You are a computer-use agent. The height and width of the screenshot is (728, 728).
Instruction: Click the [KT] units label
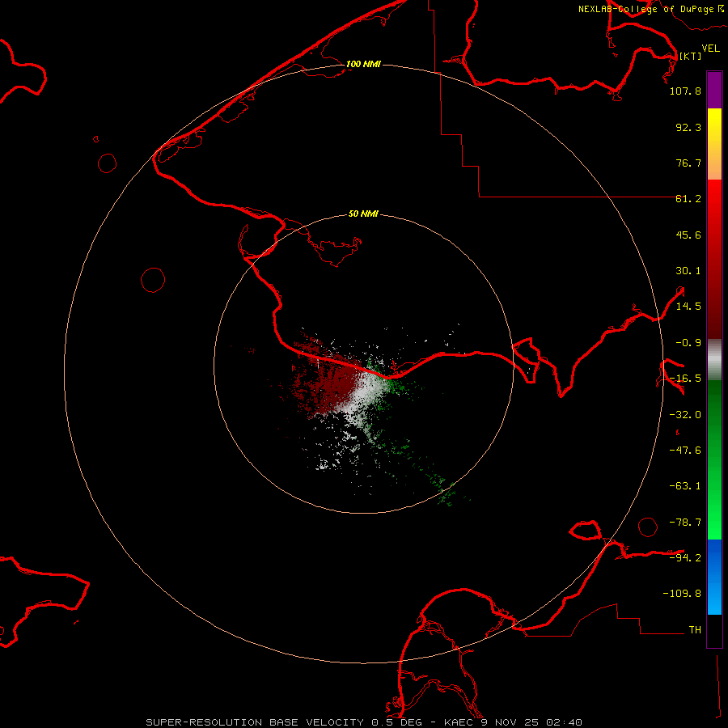click(690, 56)
